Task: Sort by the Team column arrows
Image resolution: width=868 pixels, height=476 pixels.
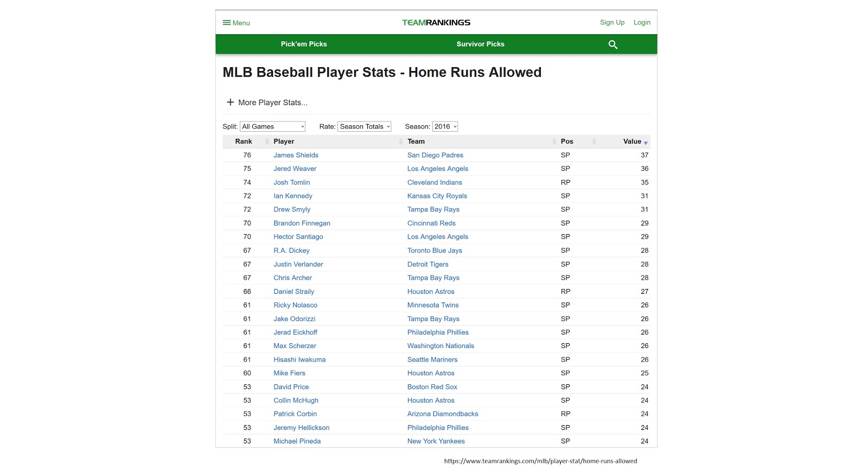Action: [x=554, y=141]
